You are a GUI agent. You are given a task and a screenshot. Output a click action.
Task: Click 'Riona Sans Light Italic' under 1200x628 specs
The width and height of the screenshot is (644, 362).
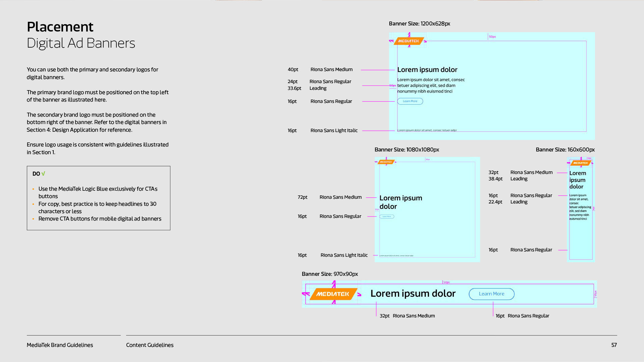[x=334, y=130]
